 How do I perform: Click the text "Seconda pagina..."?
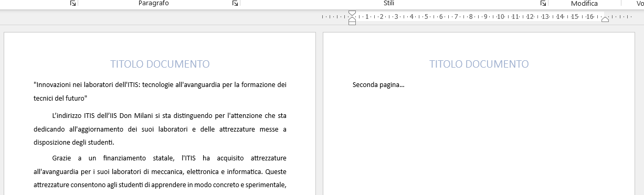(378, 84)
